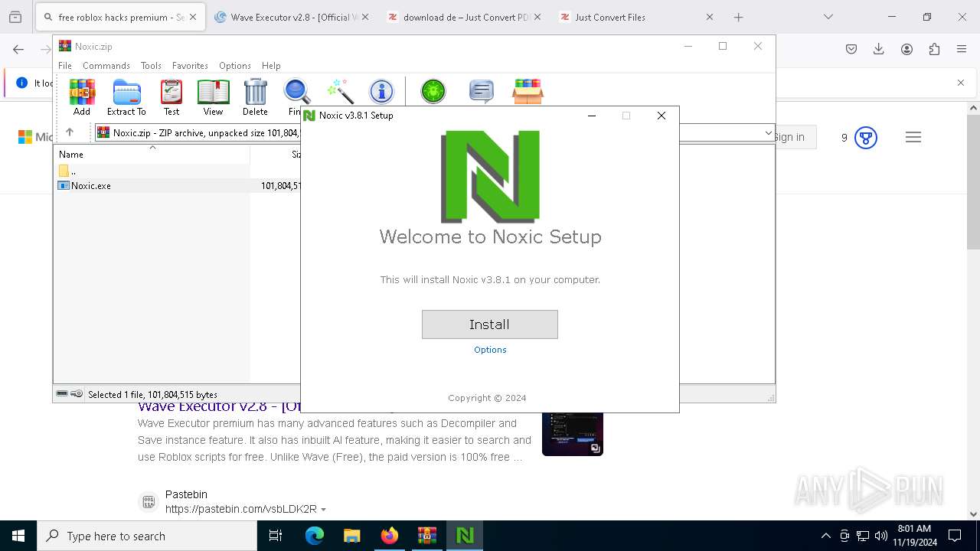Click the VirusScan green bug icon
This screenshot has width=980, height=551.
tap(433, 92)
